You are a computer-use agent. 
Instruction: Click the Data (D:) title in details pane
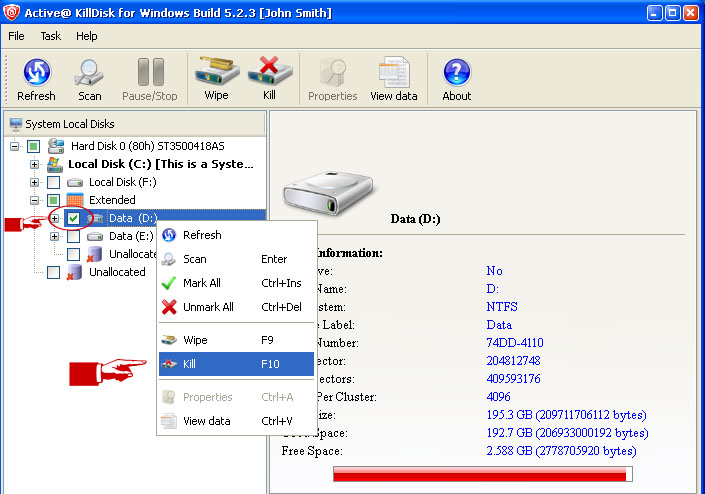point(415,219)
